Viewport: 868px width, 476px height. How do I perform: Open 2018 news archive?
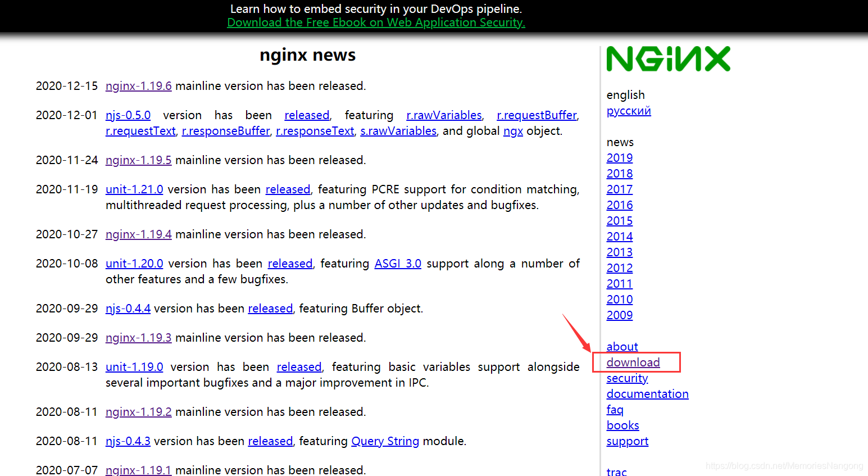[620, 174]
